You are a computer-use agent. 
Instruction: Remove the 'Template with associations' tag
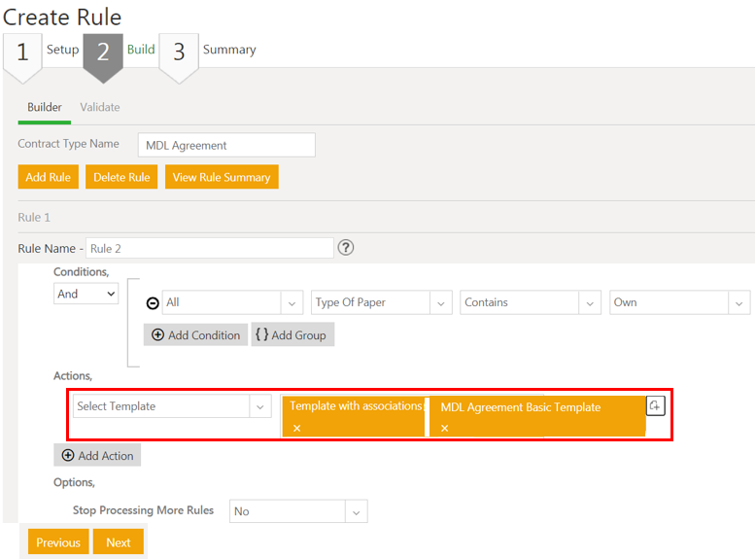point(297,428)
